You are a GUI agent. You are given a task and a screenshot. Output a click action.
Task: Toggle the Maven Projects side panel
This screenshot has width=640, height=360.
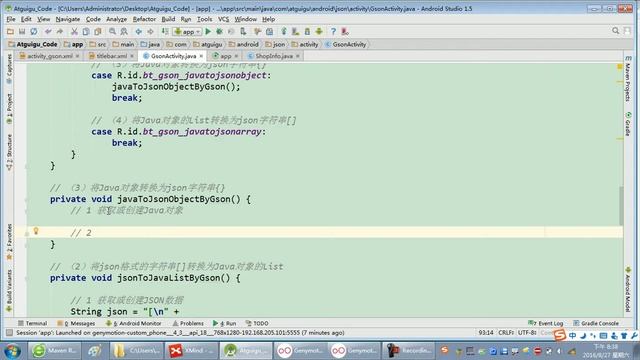628,79
